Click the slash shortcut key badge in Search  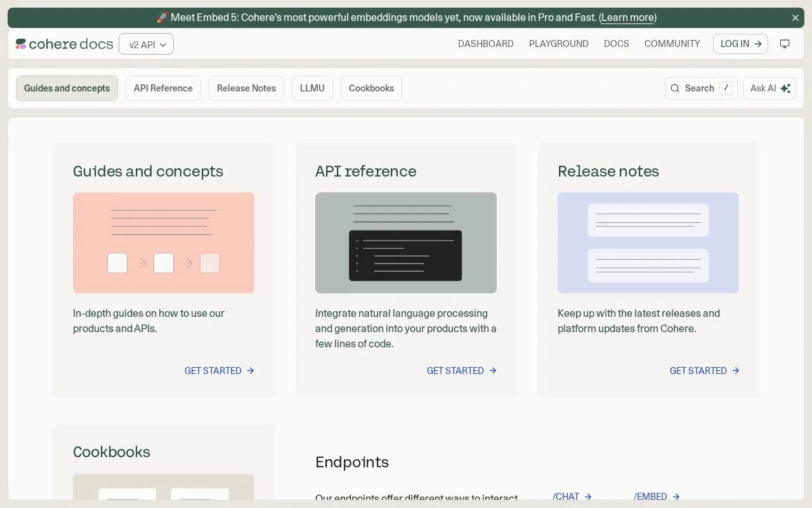726,88
